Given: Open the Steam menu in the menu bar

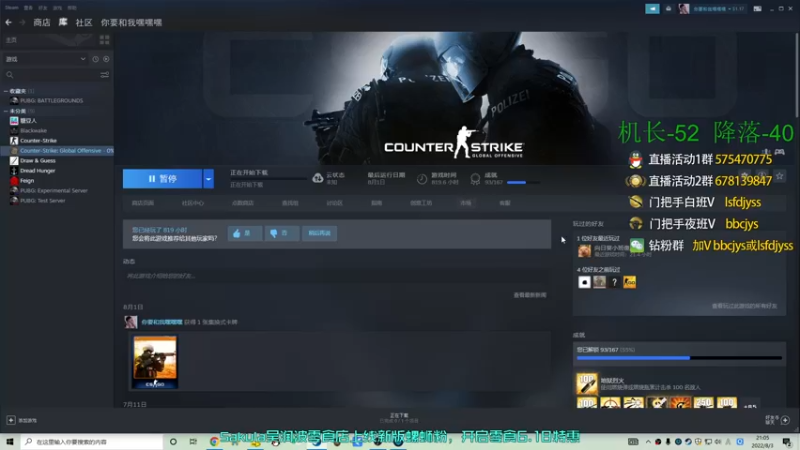Looking at the screenshot, I should click(x=12, y=8).
